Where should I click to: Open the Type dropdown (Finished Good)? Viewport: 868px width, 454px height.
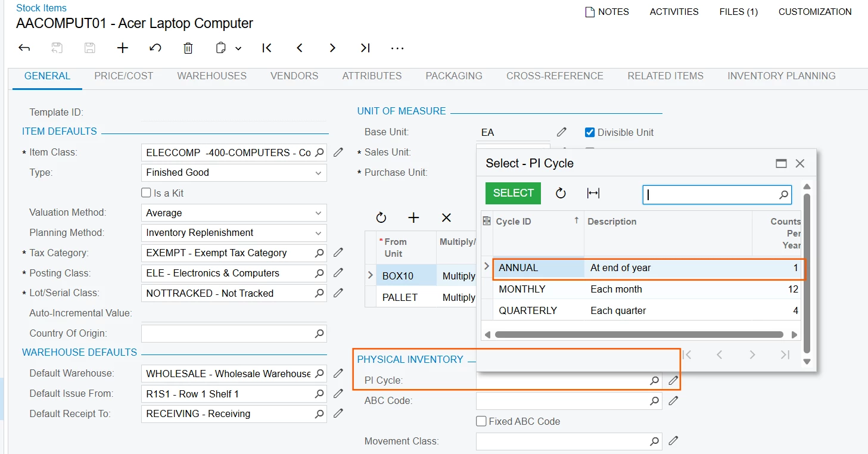[x=234, y=173]
